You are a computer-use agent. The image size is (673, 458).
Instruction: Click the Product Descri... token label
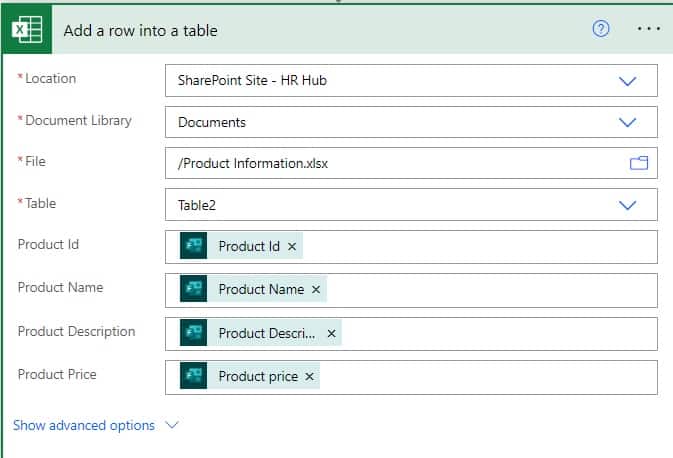tap(267, 333)
